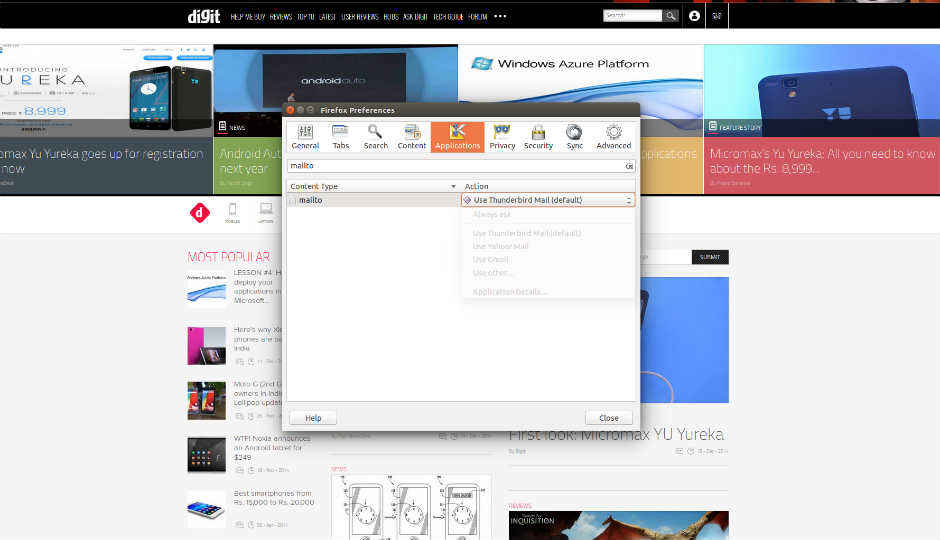Open the Yu Yureka registration banner
This screenshot has height=540, width=940.
pos(106,119)
